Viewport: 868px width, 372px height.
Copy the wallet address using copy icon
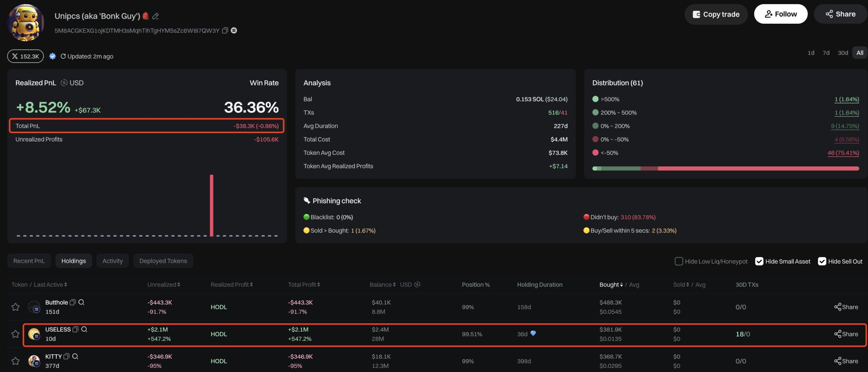tap(225, 31)
